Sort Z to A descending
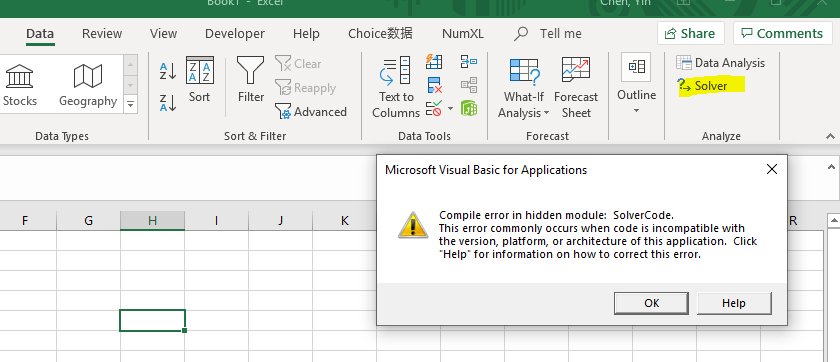 [168, 102]
